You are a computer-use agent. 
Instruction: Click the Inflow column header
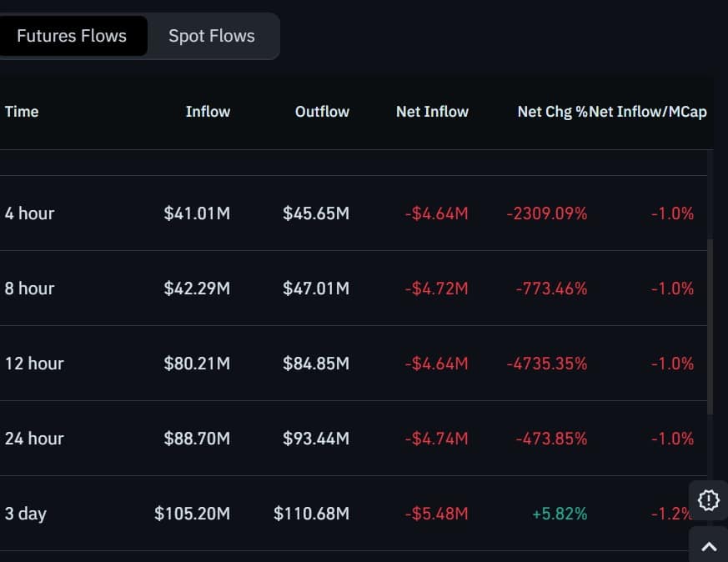coord(208,112)
